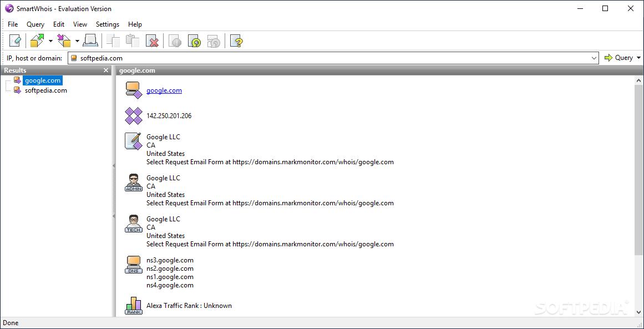Image resolution: width=644 pixels, height=329 pixels.
Task: Click the IP, host or domain label
Action: point(34,58)
